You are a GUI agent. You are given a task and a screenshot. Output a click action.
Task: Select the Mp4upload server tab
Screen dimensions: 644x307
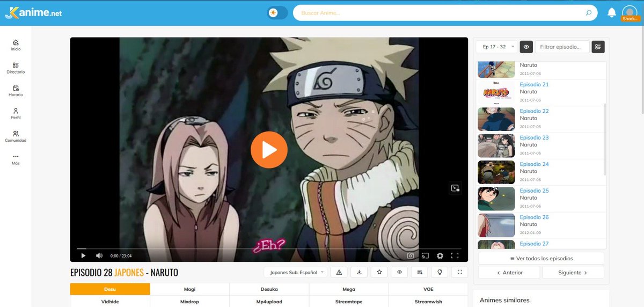click(x=269, y=302)
